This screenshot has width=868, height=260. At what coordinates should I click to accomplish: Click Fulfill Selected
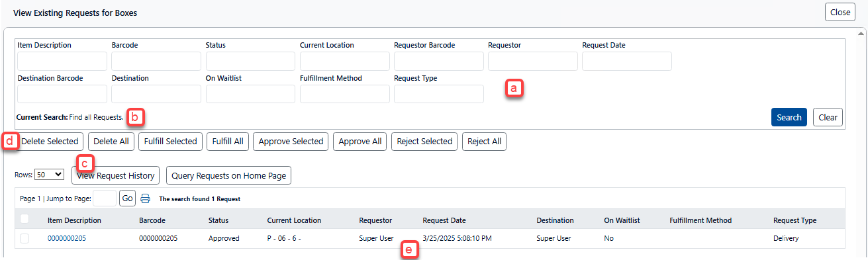[170, 141]
